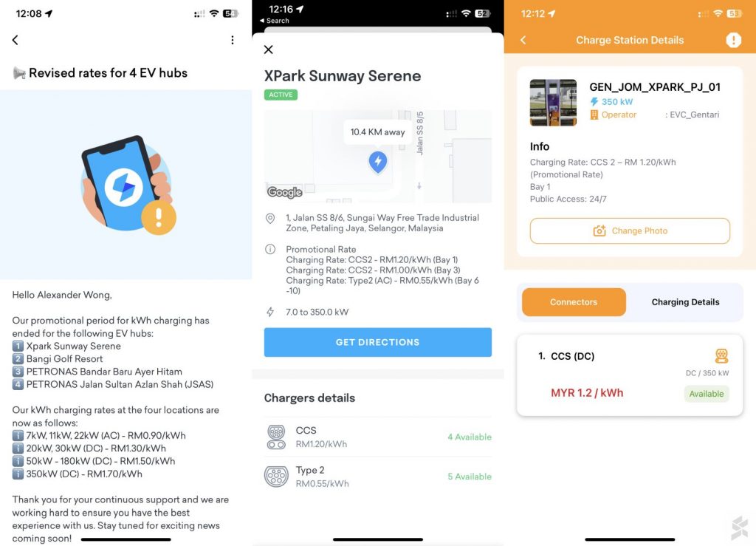Open the three-dot overflow menu

[x=233, y=40]
